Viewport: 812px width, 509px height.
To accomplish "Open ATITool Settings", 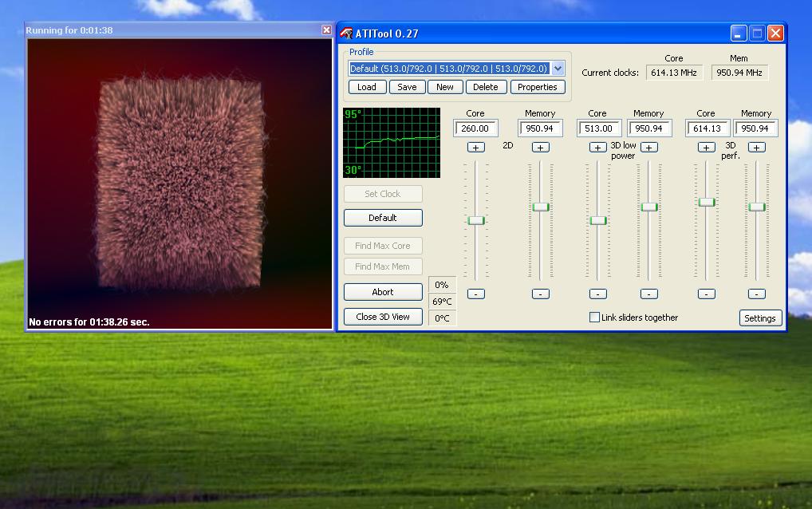I will (x=759, y=318).
